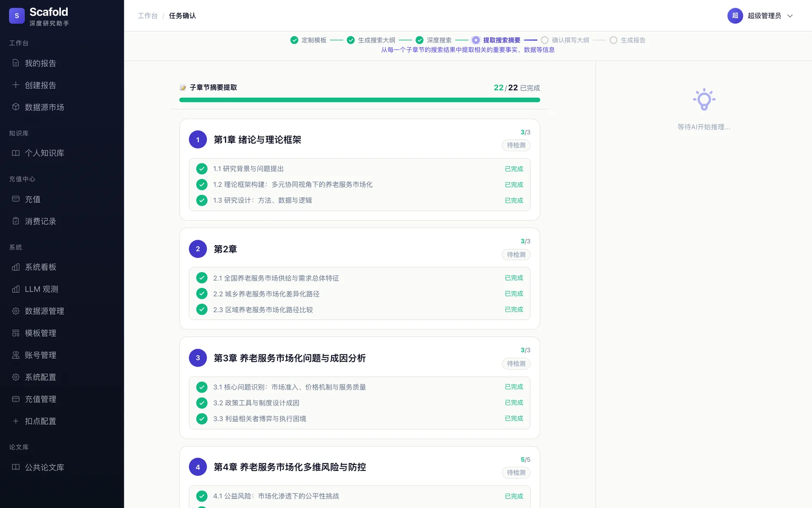Click the 工作台 breadcrumb link
Image resolution: width=812 pixels, height=508 pixels.
148,16
